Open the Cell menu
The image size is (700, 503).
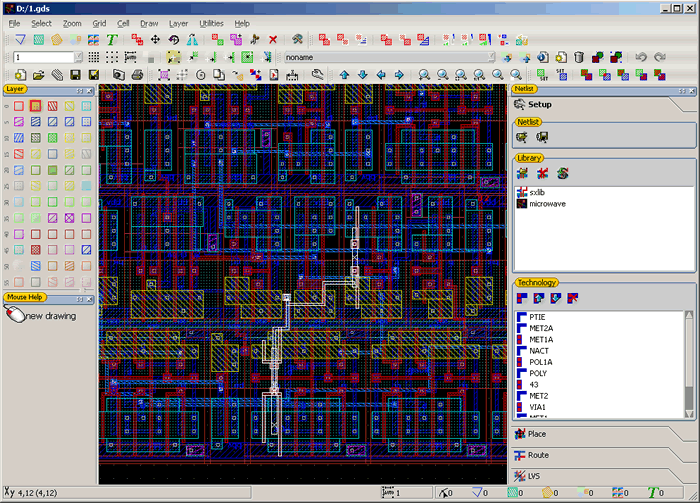[x=123, y=23]
